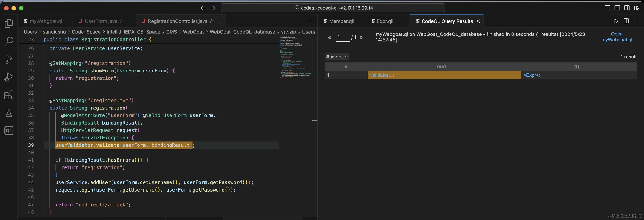Click the <Expr>; result link

(x=532, y=75)
